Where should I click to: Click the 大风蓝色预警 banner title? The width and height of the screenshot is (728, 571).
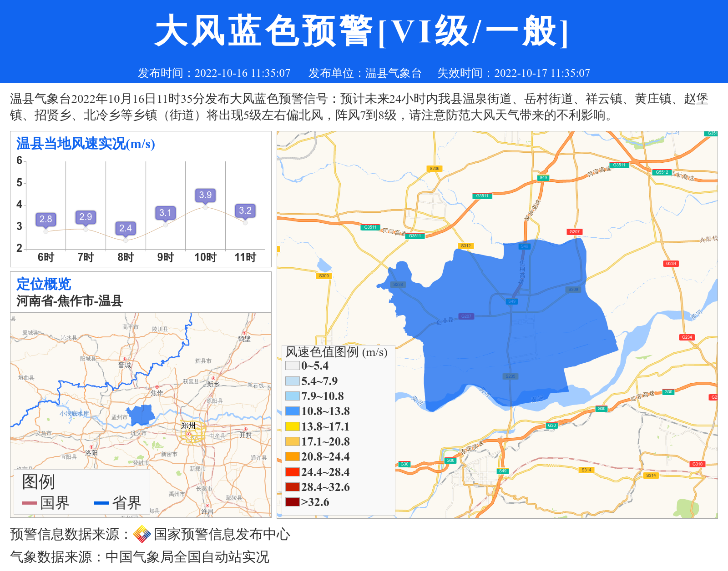click(x=263, y=31)
